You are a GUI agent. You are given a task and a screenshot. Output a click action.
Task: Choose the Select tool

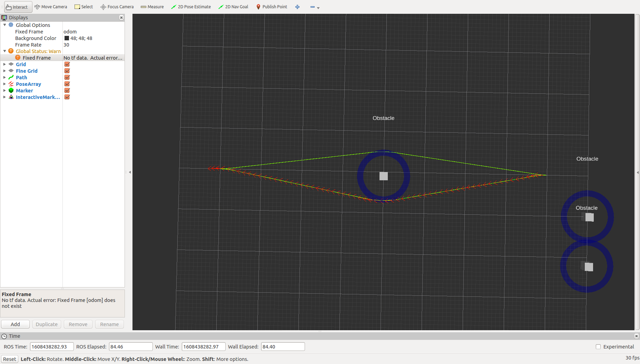click(83, 7)
